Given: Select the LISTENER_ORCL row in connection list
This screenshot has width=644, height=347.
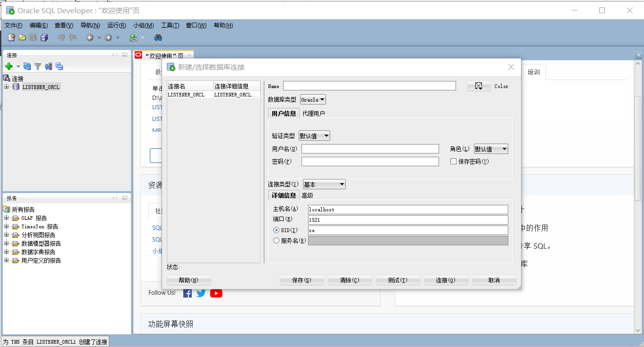Looking at the screenshot, I should (214, 95).
